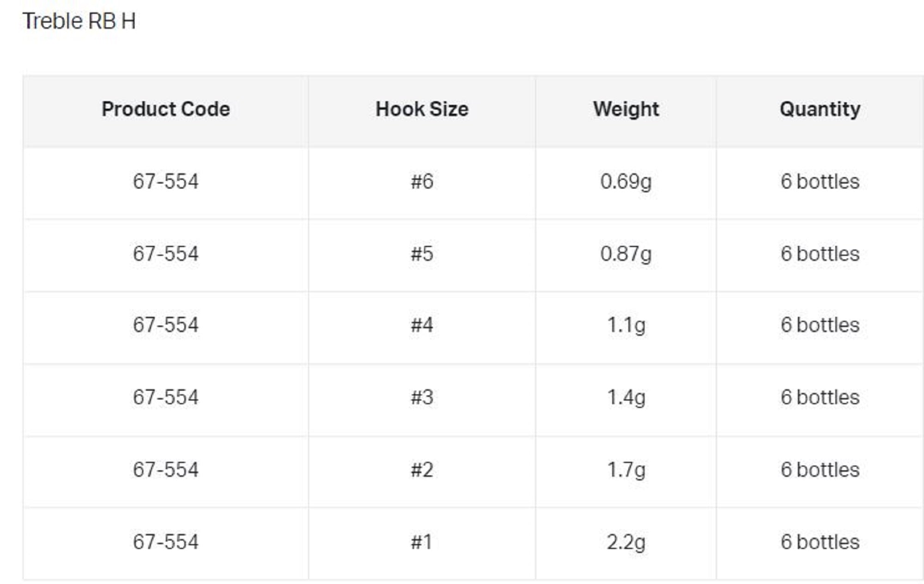
Task: Click the Product Code column header
Action: tap(165, 110)
